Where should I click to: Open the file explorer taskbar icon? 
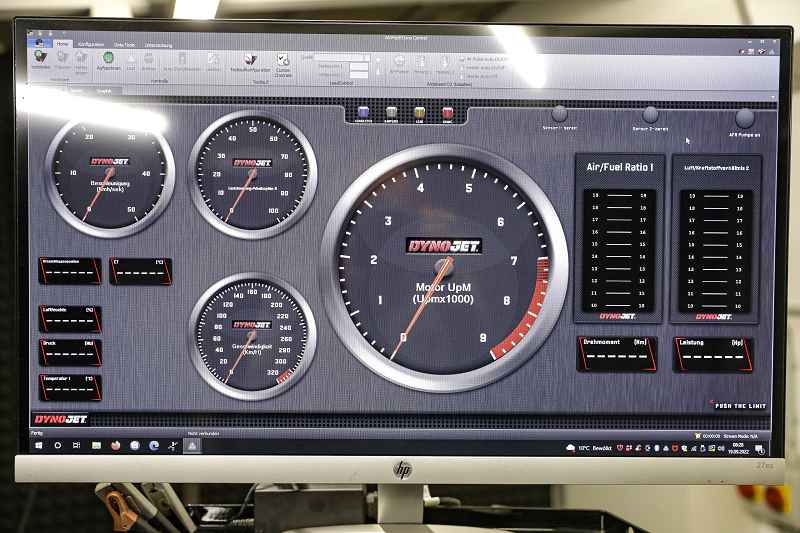(96, 445)
